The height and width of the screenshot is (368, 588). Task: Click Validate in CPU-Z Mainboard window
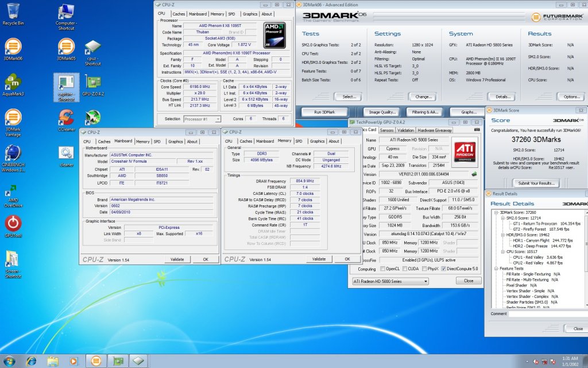(177, 259)
